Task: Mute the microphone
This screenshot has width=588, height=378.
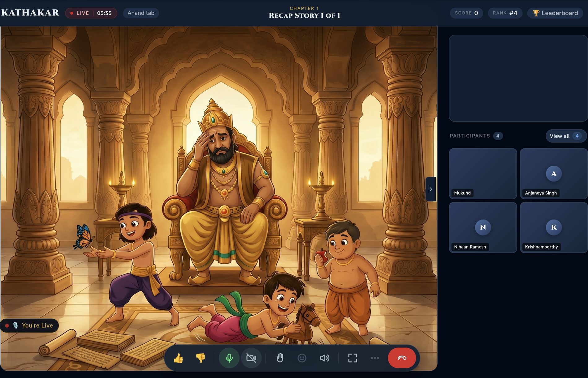Action: [x=229, y=358]
